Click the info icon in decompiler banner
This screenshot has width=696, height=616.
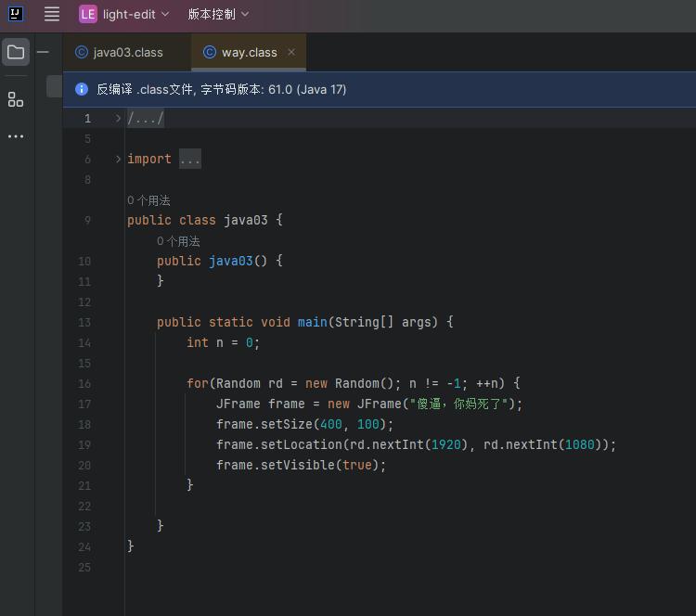(x=82, y=89)
